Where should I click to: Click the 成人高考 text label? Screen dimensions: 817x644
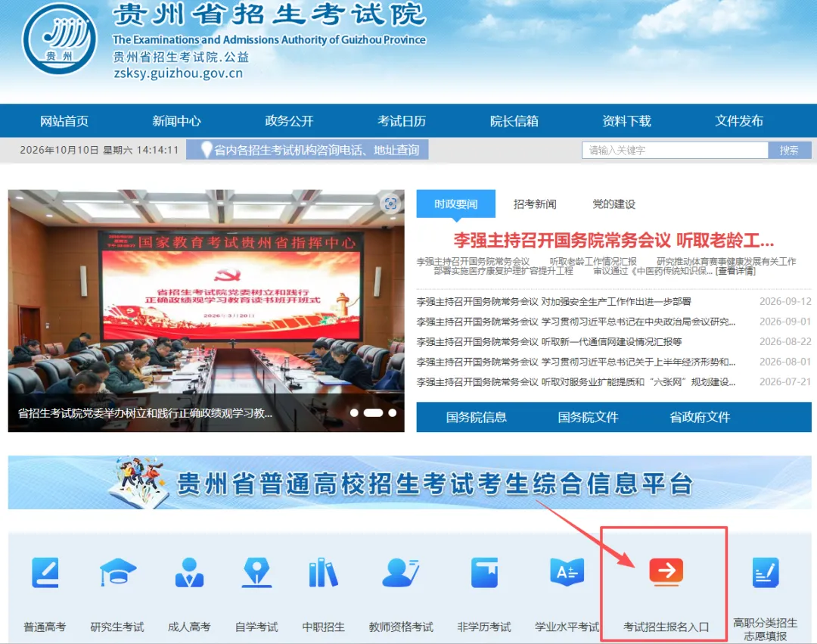pos(189,627)
